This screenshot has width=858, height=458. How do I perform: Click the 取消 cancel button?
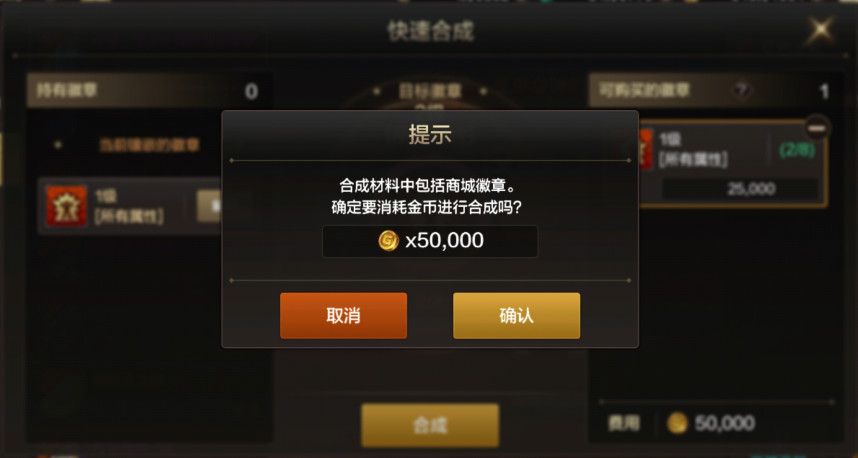tap(343, 316)
